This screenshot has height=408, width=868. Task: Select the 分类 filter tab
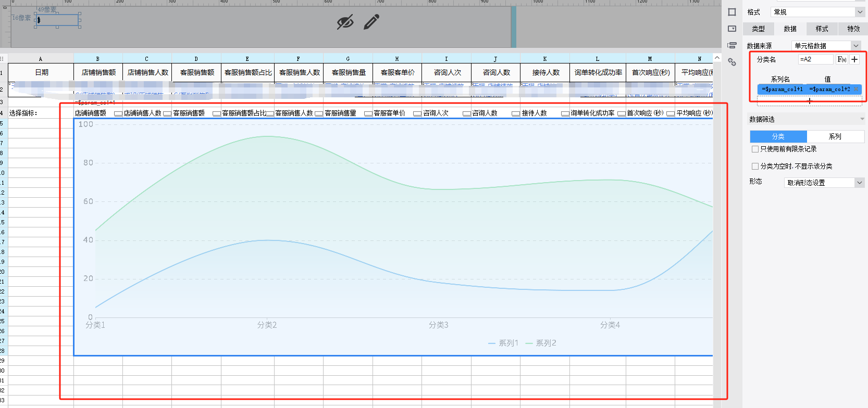coord(778,136)
